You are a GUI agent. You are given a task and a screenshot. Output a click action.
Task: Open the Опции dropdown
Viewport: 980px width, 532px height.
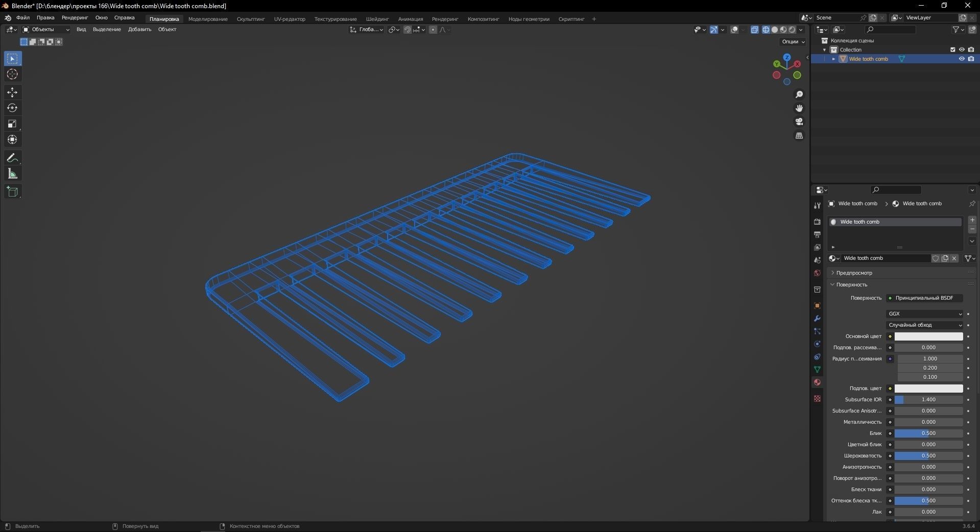point(793,42)
